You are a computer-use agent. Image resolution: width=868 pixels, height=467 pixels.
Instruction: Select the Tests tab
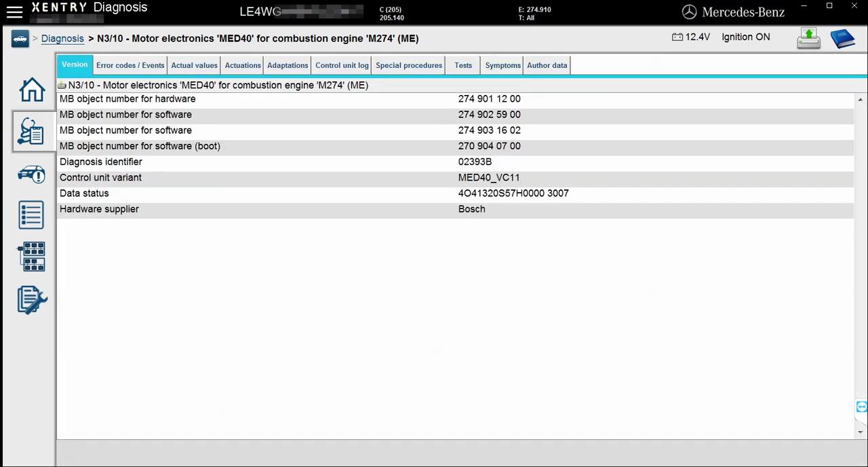463,64
